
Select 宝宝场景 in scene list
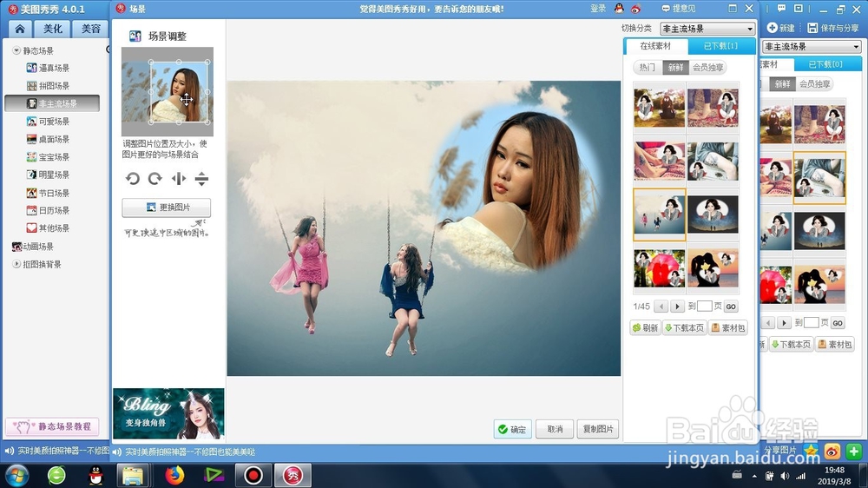pyautogui.click(x=48, y=157)
